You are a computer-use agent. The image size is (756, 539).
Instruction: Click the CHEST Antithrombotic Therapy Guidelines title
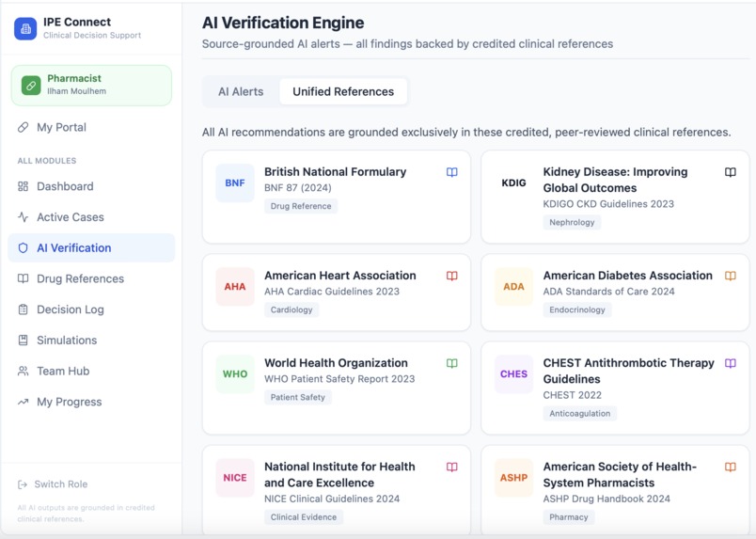629,371
